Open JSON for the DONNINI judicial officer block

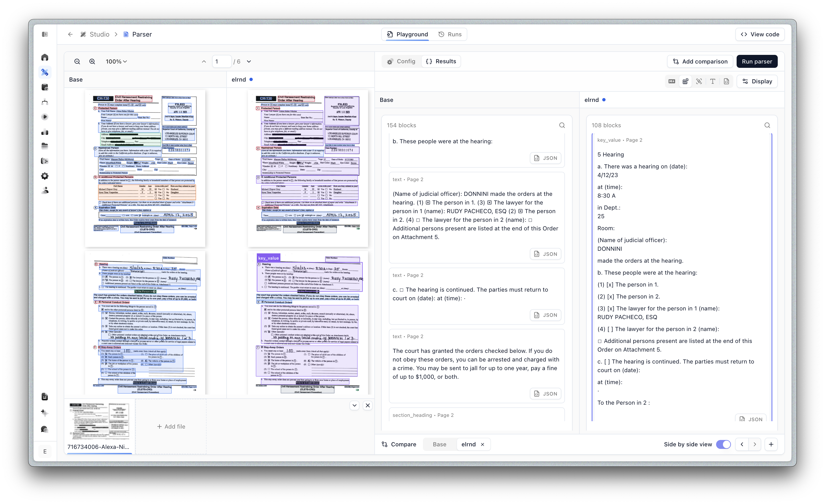[545, 254]
